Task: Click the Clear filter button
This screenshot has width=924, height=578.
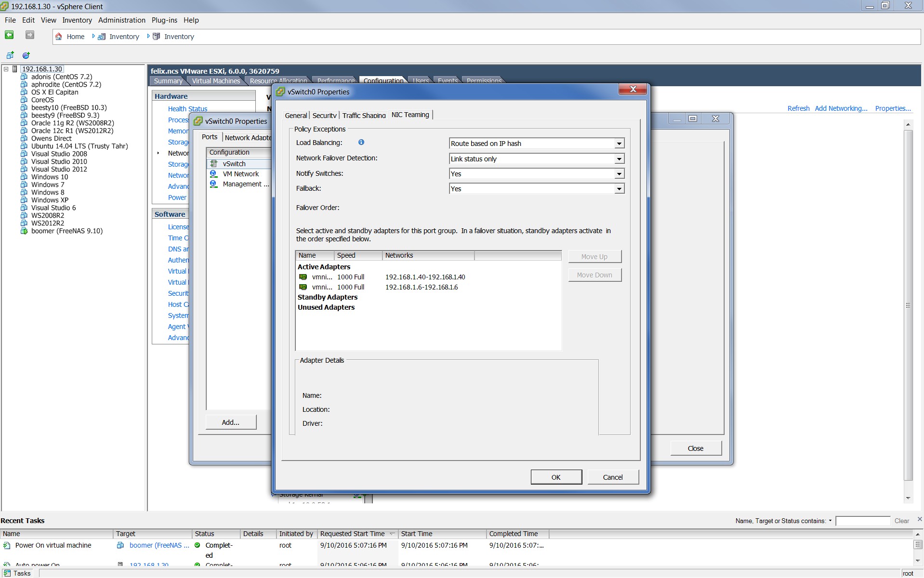Action: pos(901,521)
